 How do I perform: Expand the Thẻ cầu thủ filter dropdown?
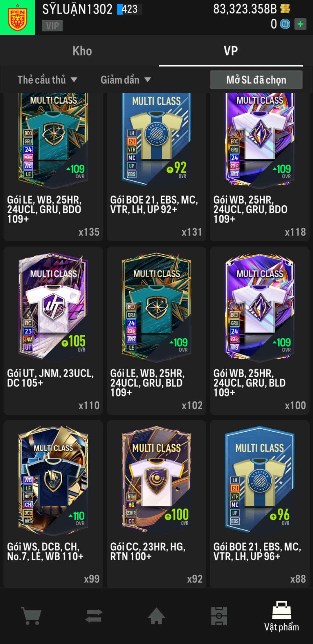(47, 80)
